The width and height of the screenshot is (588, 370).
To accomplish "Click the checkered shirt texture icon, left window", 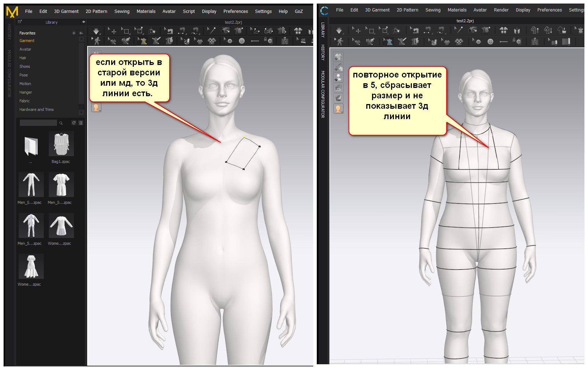I will tap(212, 41).
